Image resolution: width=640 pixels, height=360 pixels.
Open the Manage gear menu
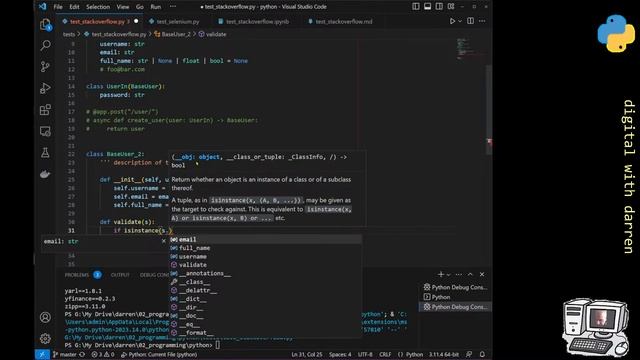point(45,338)
